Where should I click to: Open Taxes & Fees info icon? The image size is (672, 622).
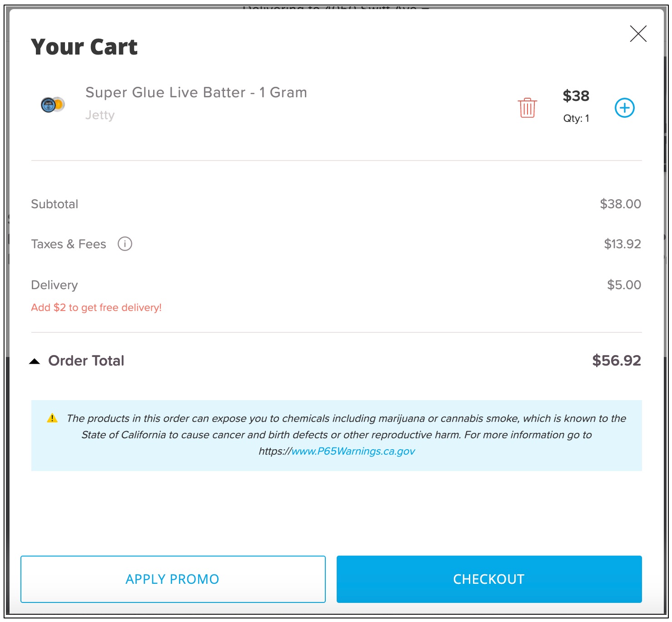click(x=125, y=244)
